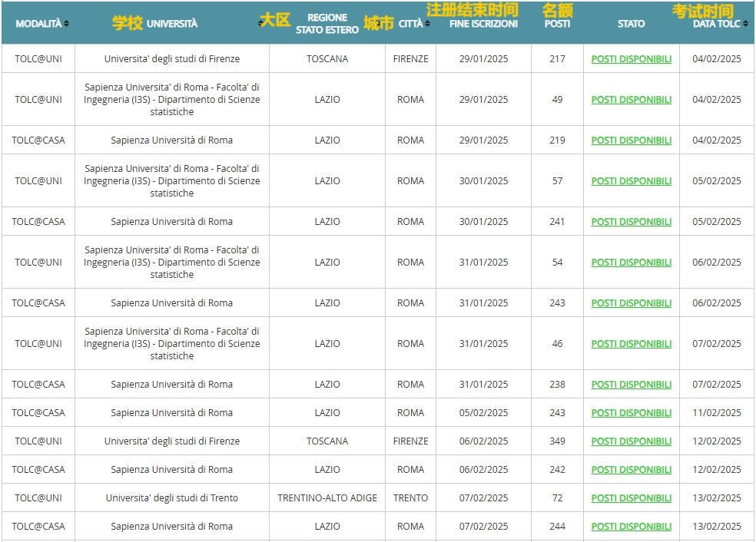Open POSTI DISPONIBILI link in 49-posti row
Screen dimensions: 756x542
pyautogui.click(x=631, y=100)
